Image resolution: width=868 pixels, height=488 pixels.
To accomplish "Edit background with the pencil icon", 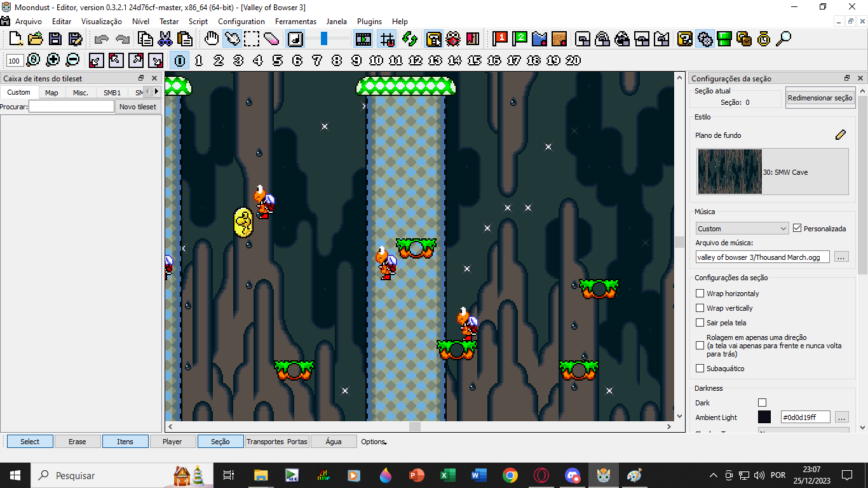I will pos(841,135).
